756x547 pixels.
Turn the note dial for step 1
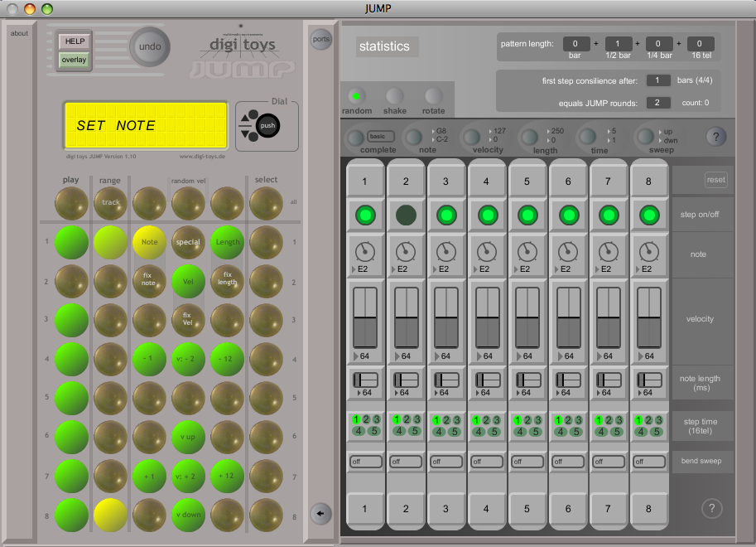click(365, 252)
